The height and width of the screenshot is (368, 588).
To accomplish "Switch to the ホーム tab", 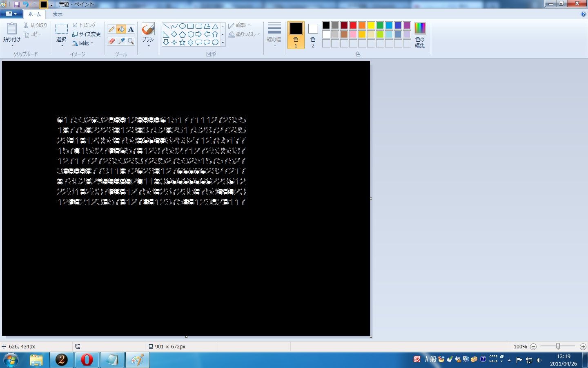I will (34, 14).
